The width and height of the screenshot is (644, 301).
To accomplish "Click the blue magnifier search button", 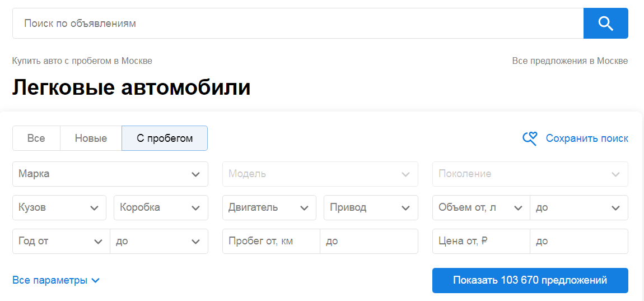I will 605,24.
